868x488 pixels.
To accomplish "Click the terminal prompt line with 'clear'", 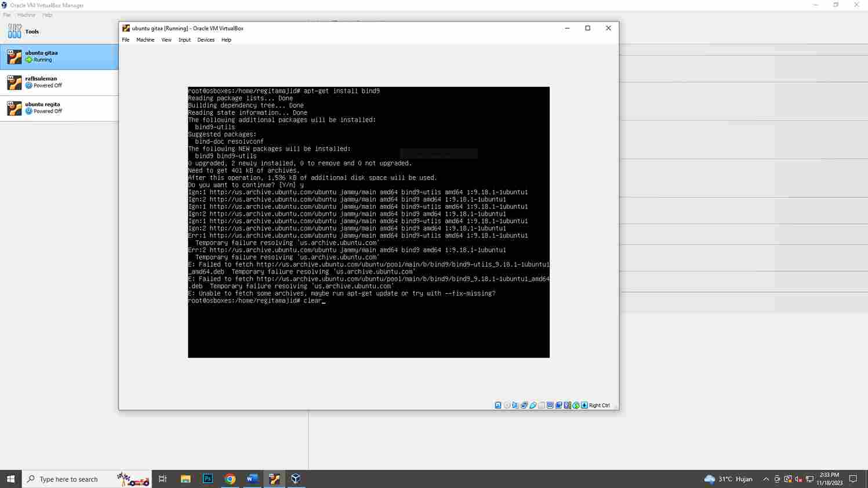I will 256,301.
